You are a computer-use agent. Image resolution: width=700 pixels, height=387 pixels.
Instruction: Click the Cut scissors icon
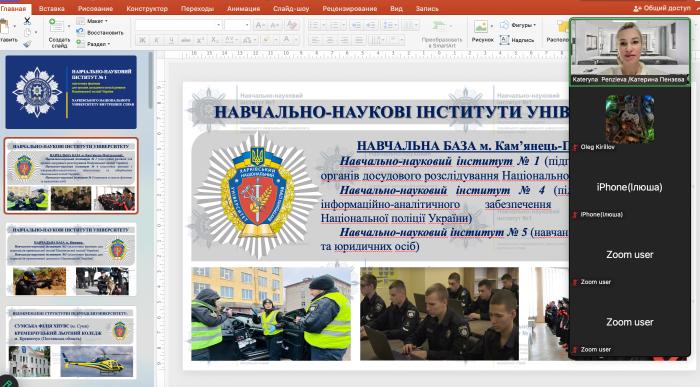tap(27, 21)
